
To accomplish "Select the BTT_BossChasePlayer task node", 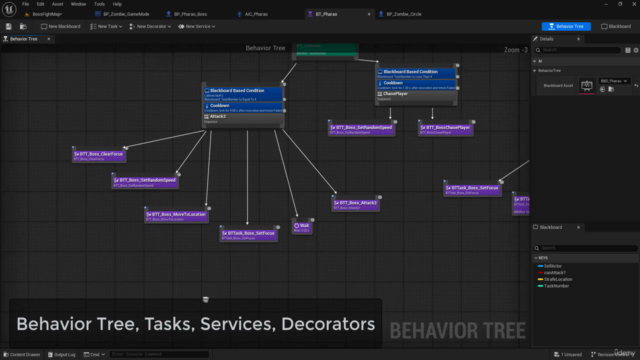I will click(x=446, y=129).
